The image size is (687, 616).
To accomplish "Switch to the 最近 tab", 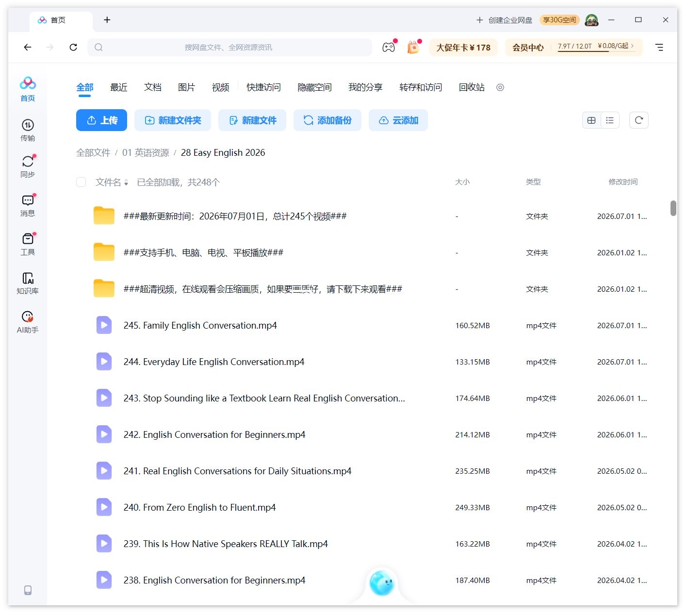I will click(x=119, y=87).
